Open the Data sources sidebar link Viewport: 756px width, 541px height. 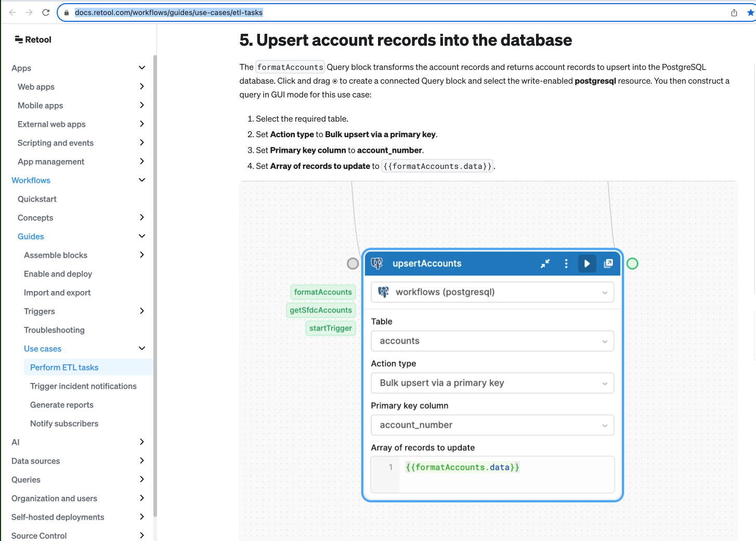35,461
